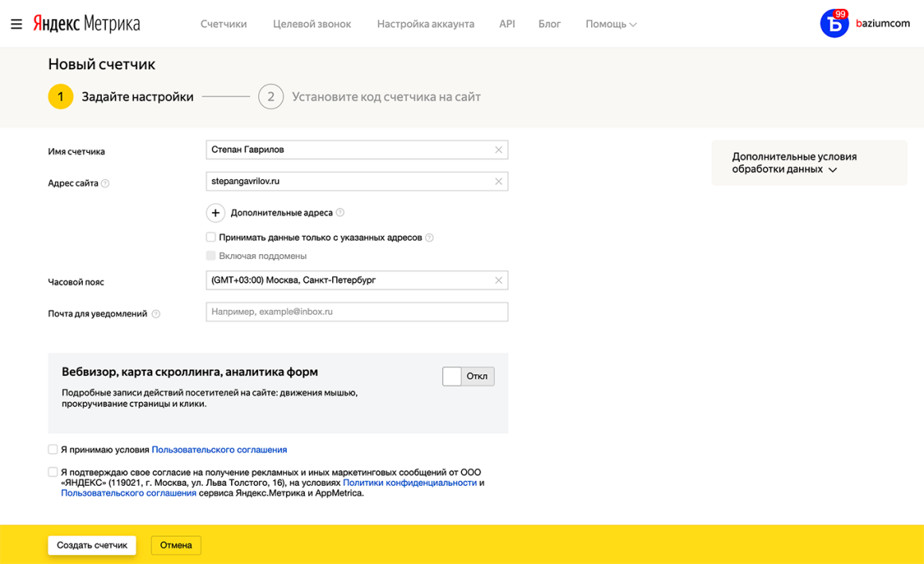Check the Включая поддомены checkbox
The width and height of the screenshot is (924, 564).
[x=211, y=256]
